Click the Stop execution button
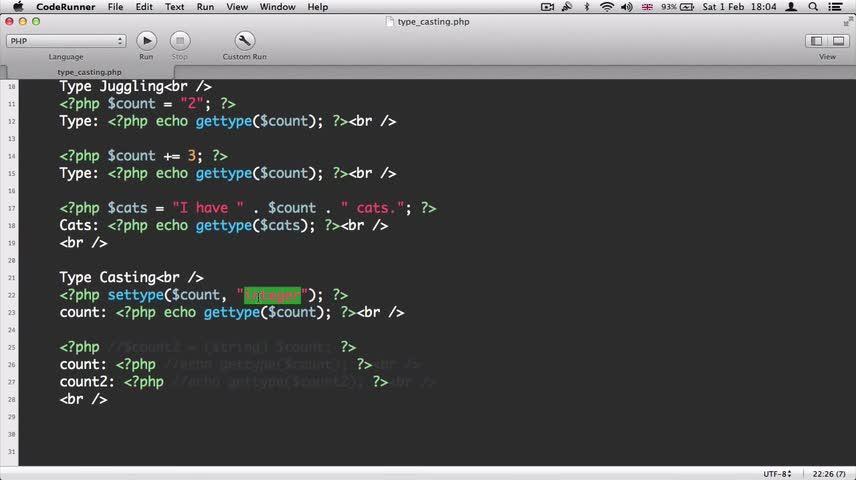856x480 pixels. click(x=180, y=41)
